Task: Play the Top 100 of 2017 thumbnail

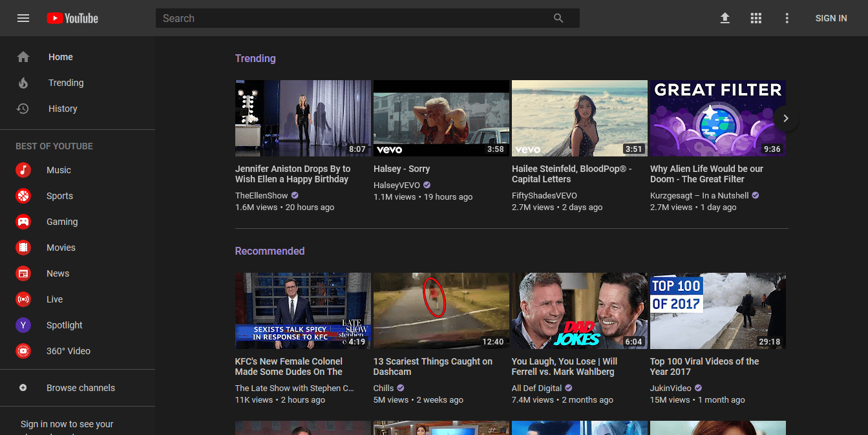Action: [718, 311]
